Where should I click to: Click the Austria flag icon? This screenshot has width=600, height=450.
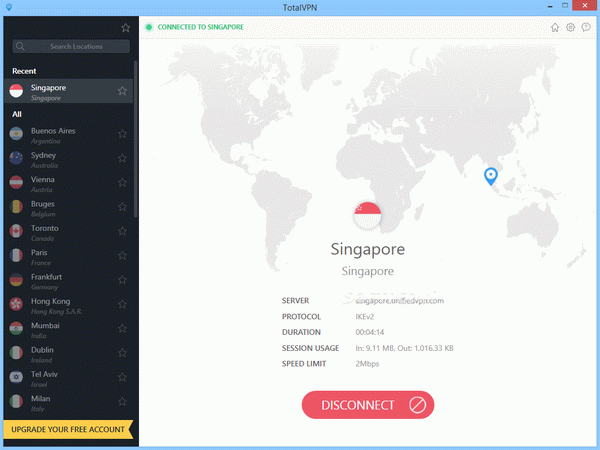click(x=16, y=183)
